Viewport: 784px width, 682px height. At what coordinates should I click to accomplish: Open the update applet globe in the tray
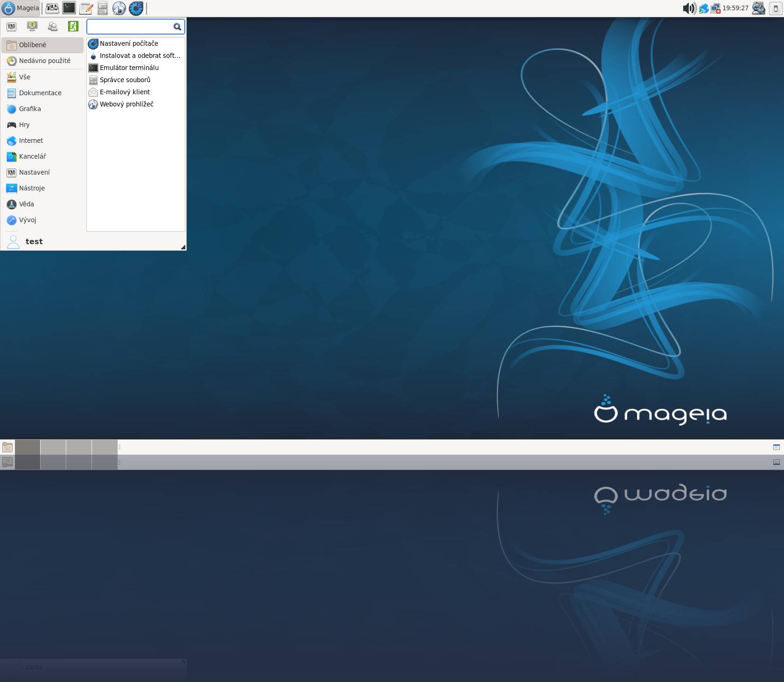pos(703,8)
